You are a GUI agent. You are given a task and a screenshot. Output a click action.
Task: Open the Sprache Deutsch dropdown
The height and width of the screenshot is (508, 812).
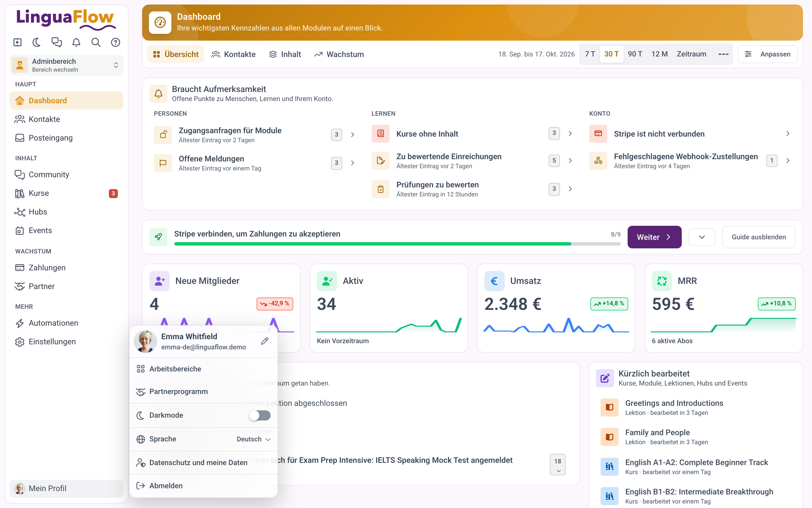[253, 439]
